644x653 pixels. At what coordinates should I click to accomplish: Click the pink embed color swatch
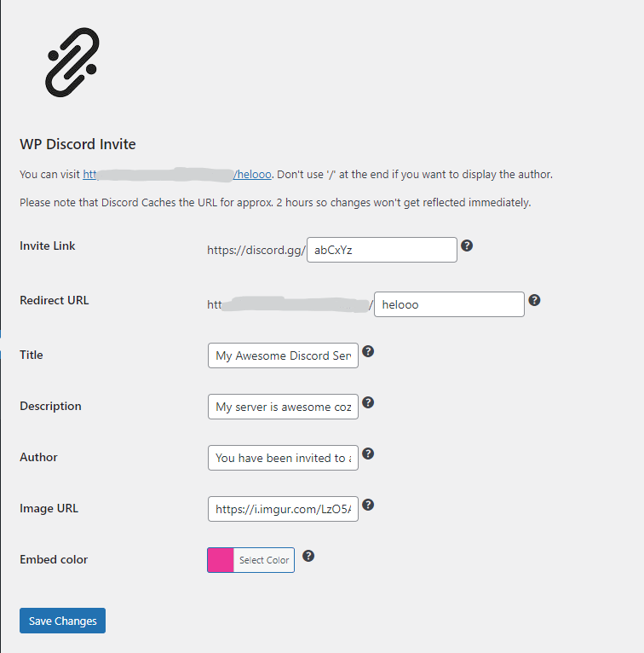pos(221,560)
